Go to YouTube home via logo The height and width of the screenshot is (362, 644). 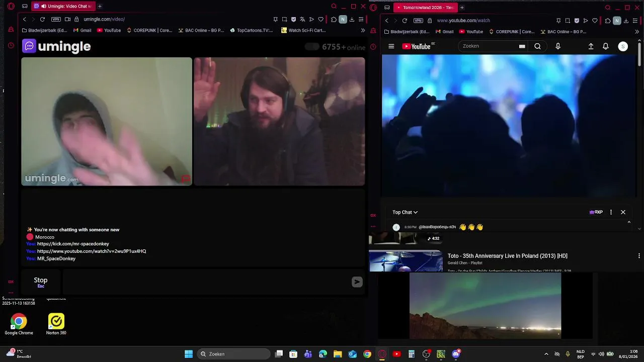coord(418,46)
